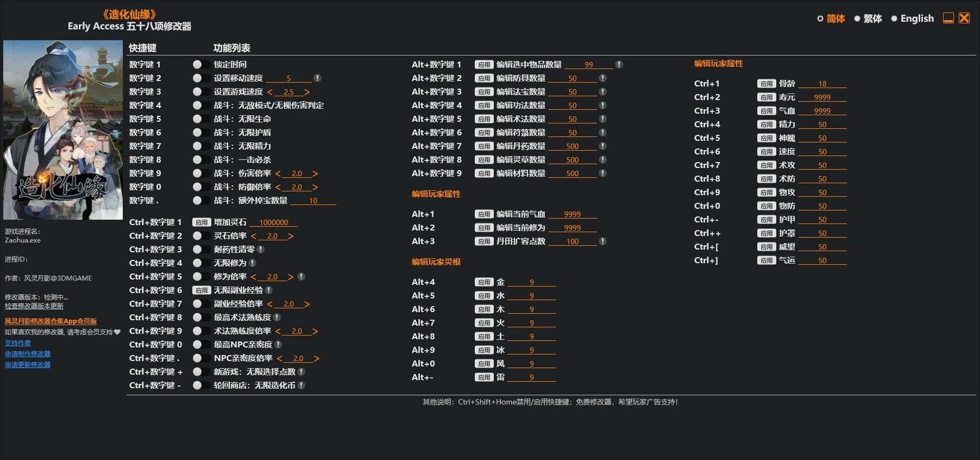Click info icon next to 耐药性清零
Viewport: 980px width, 460px height.
(261, 250)
